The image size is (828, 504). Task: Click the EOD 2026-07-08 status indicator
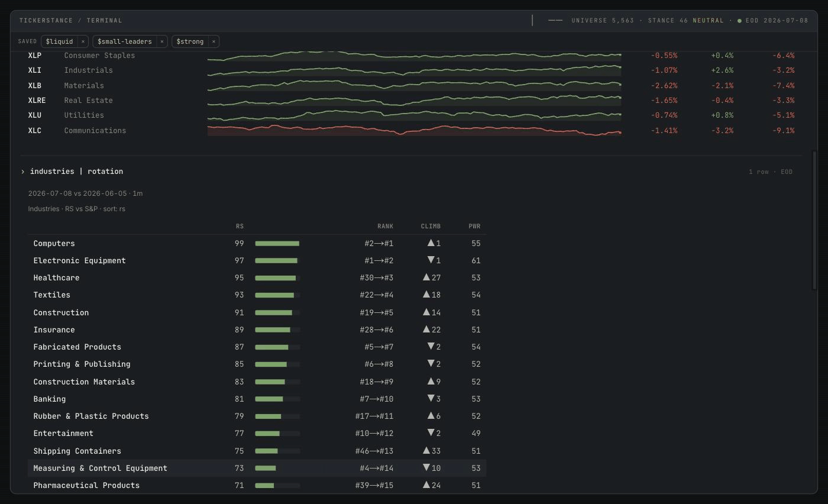click(772, 21)
